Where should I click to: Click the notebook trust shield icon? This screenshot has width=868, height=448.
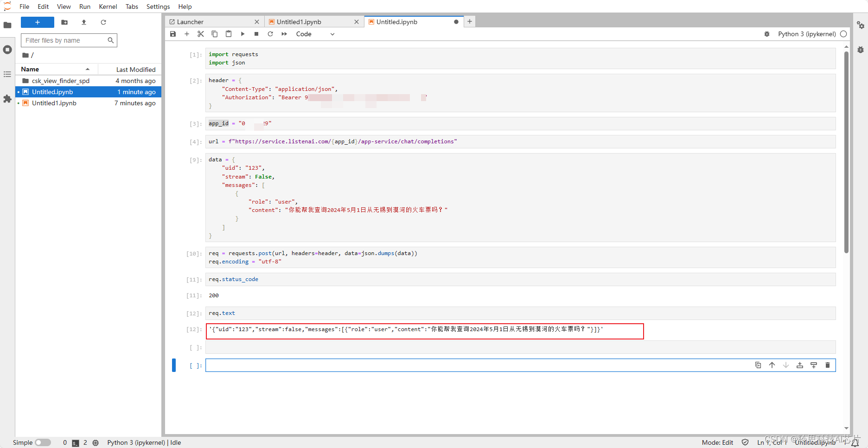(745, 442)
